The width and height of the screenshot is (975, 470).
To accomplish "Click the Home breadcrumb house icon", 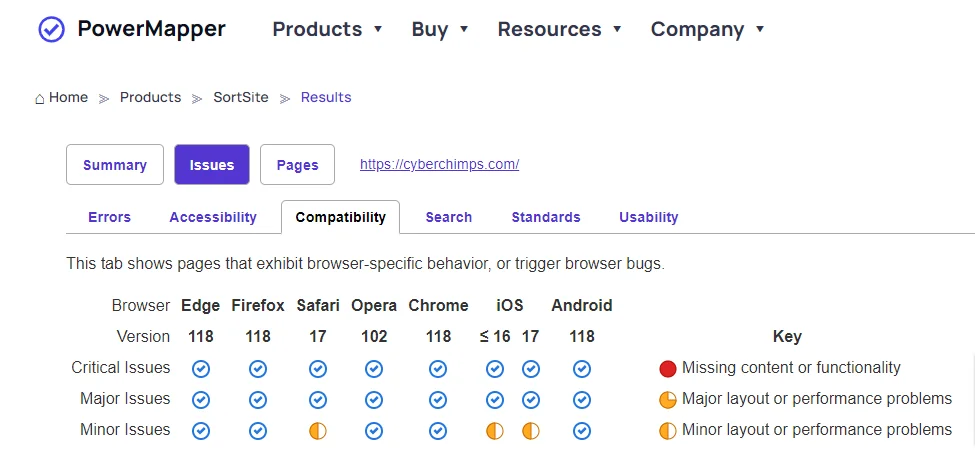I will (40, 98).
